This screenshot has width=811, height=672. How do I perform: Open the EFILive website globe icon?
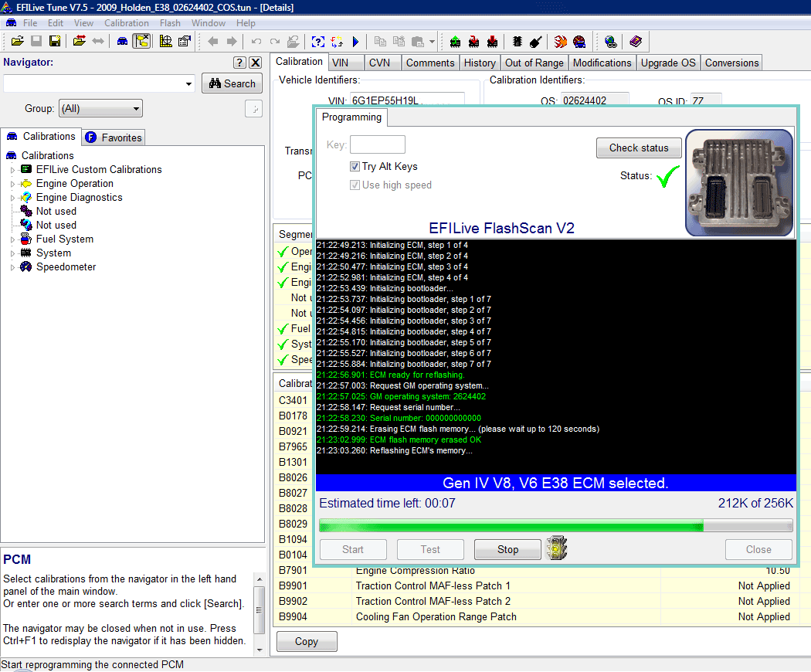click(609, 41)
